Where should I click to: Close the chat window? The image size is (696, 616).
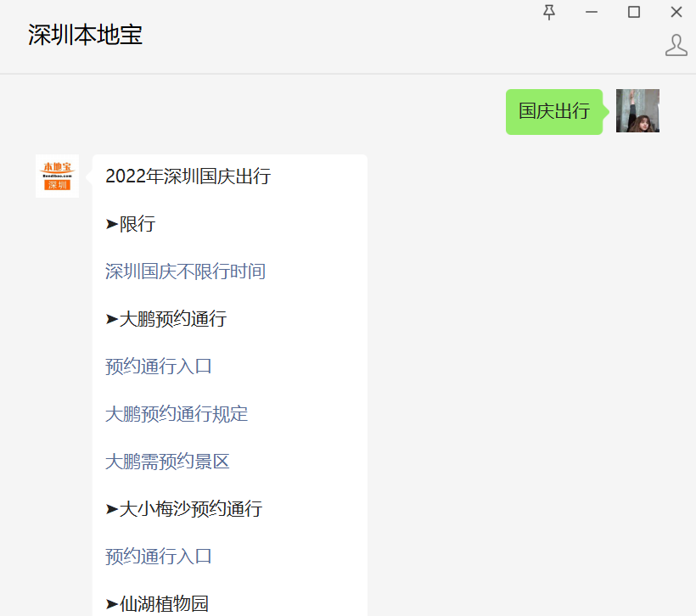point(676,12)
